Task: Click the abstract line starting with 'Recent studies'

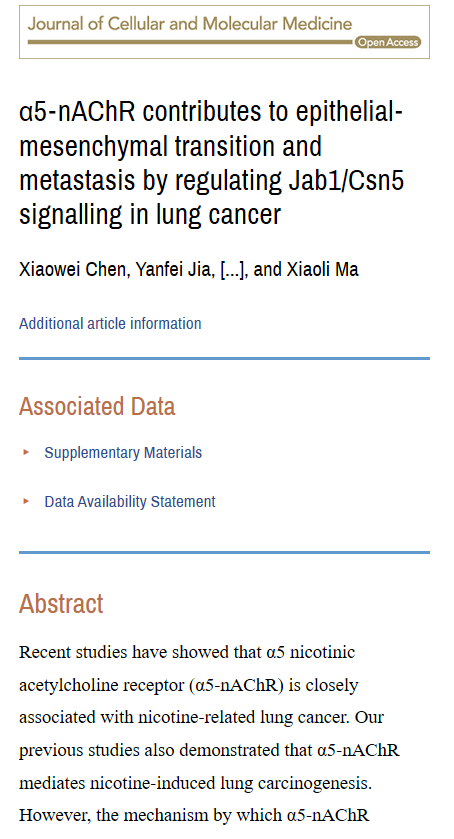Action: pyautogui.click(x=187, y=652)
